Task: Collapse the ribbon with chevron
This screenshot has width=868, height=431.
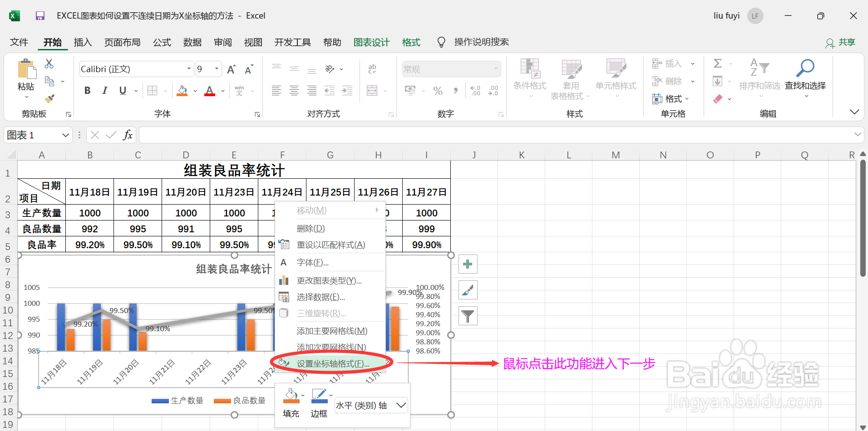Action: coord(854,112)
